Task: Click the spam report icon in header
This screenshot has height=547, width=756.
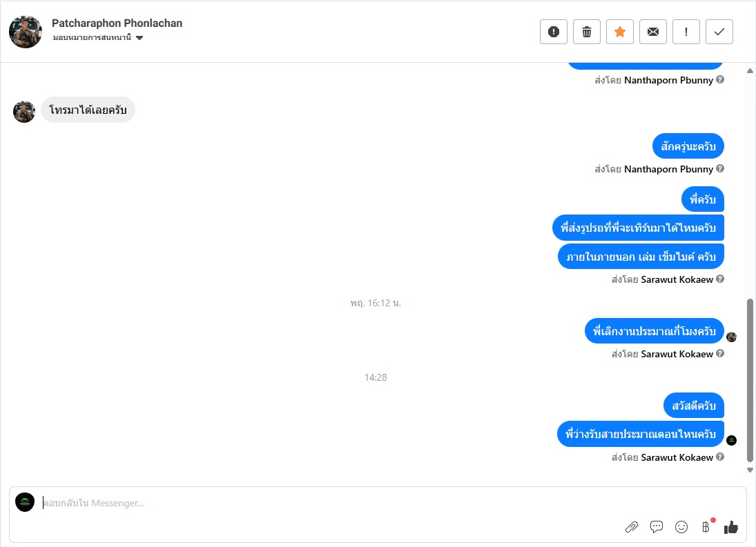Action: [x=553, y=32]
